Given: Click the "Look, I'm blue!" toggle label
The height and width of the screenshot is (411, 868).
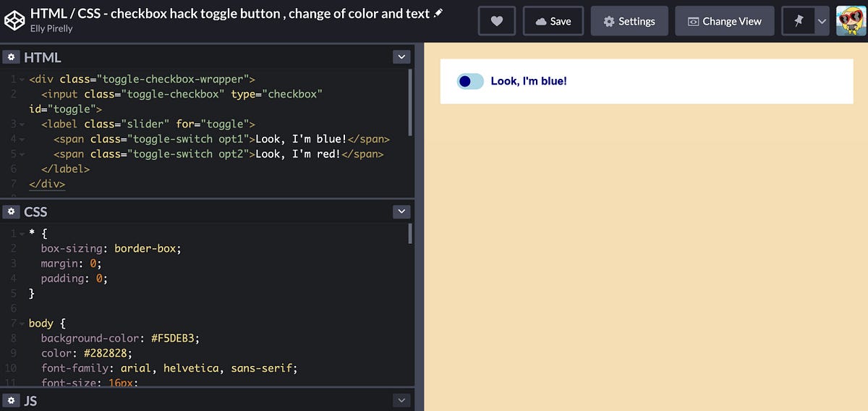Looking at the screenshot, I should click(529, 81).
